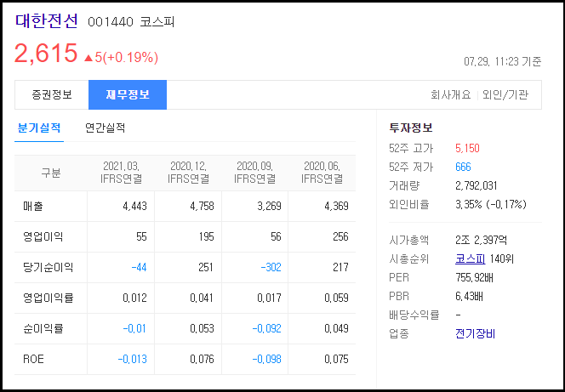
Task: Click the timestamp 07.29. 11:23 기준
Action: [x=502, y=61]
